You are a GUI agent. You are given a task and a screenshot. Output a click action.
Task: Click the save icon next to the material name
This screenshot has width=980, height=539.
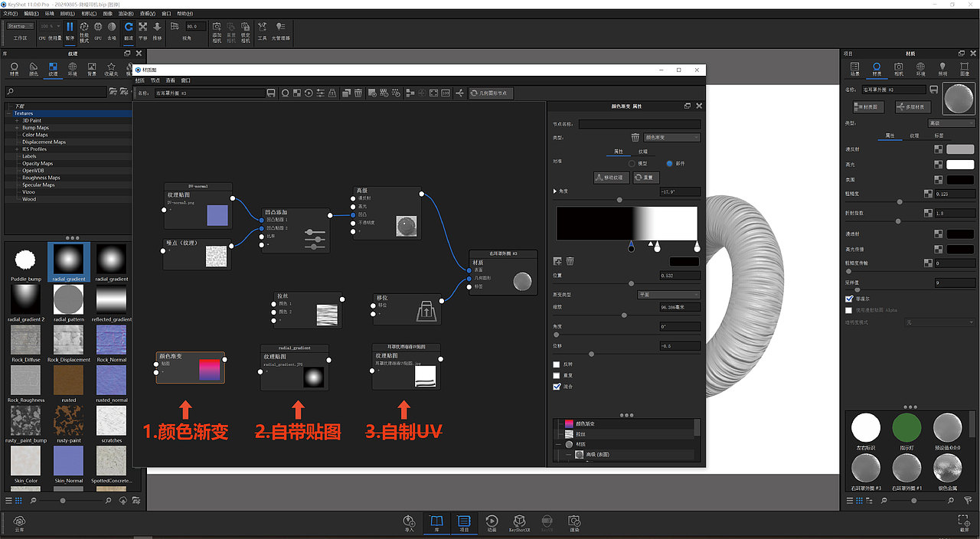click(271, 93)
